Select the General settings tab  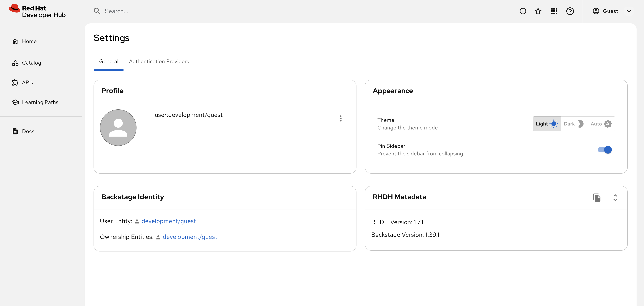coord(108,61)
